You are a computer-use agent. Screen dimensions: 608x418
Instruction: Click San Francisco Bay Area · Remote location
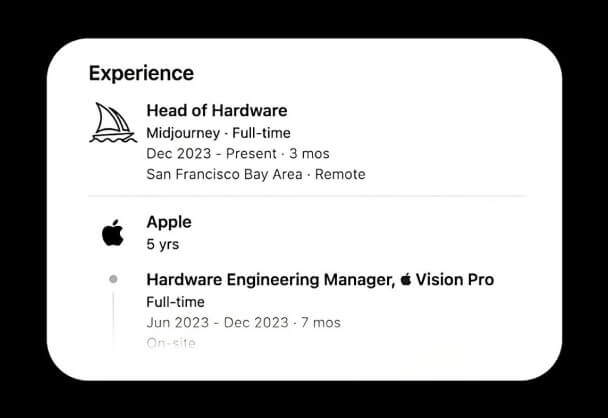(x=255, y=174)
